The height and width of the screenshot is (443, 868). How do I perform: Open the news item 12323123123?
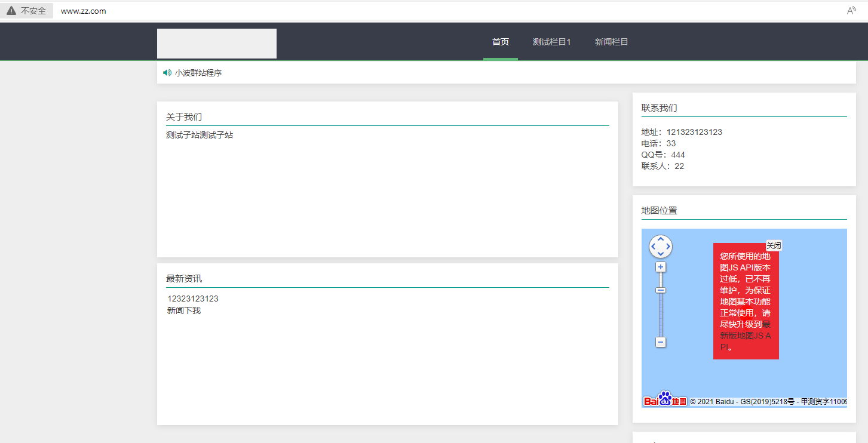(x=193, y=299)
